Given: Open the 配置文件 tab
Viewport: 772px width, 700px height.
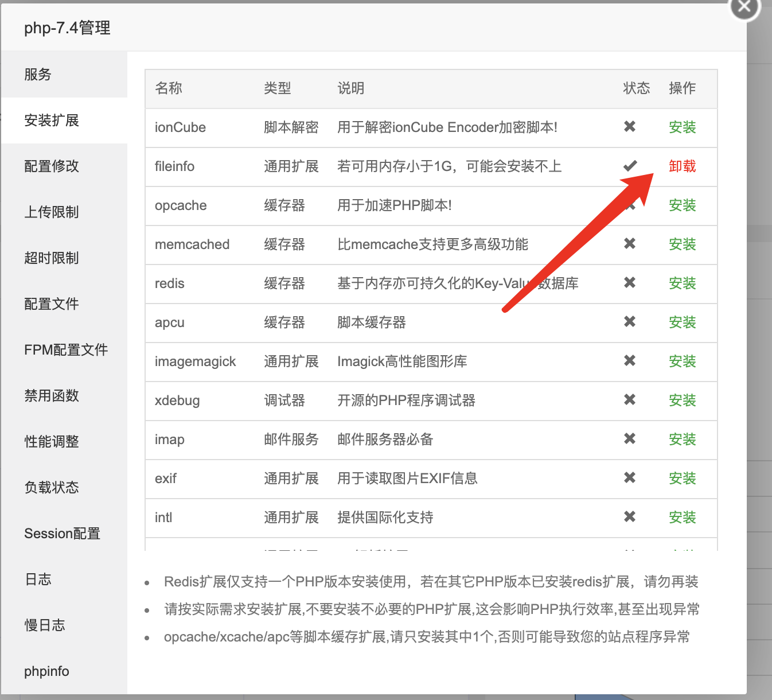Looking at the screenshot, I should [x=64, y=304].
